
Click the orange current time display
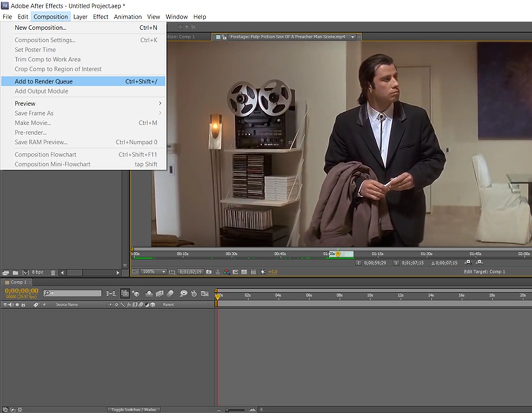pyautogui.click(x=21, y=291)
